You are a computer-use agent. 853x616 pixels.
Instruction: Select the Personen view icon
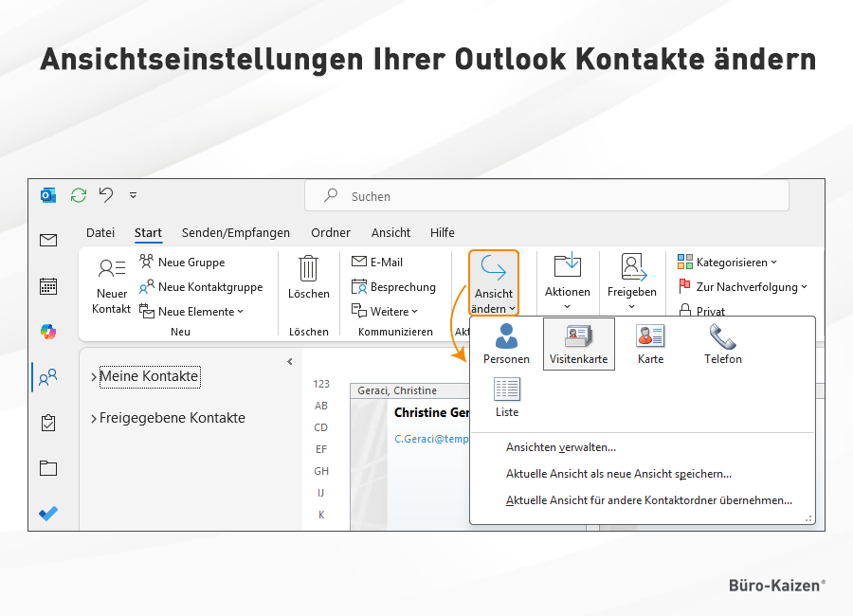pos(506,337)
